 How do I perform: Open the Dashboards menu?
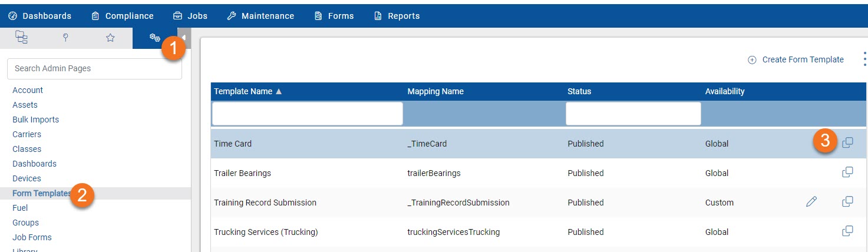point(40,16)
